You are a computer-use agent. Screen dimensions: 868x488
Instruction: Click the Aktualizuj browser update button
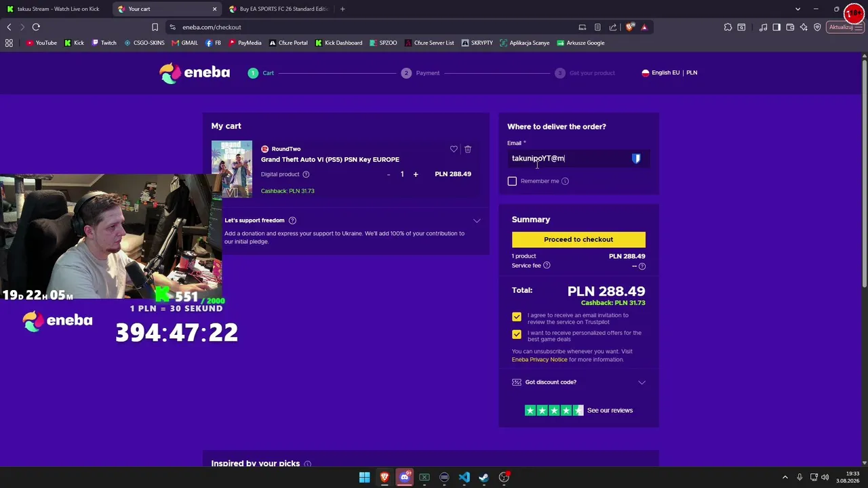845,27
